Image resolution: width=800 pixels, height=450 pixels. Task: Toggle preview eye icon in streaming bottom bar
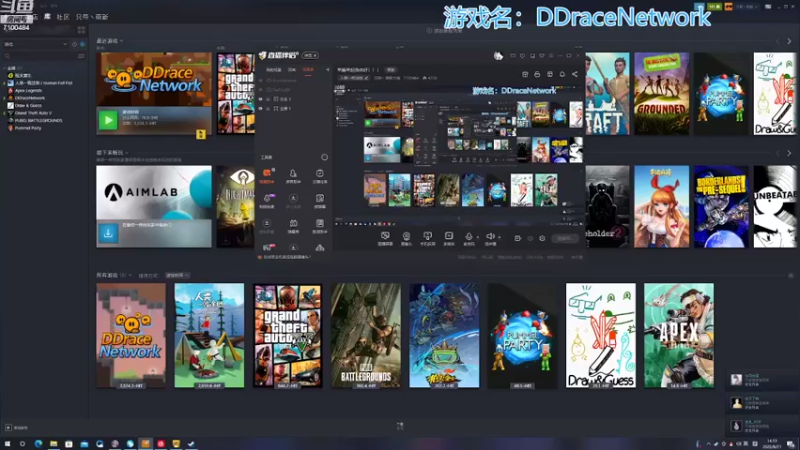point(530,238)
